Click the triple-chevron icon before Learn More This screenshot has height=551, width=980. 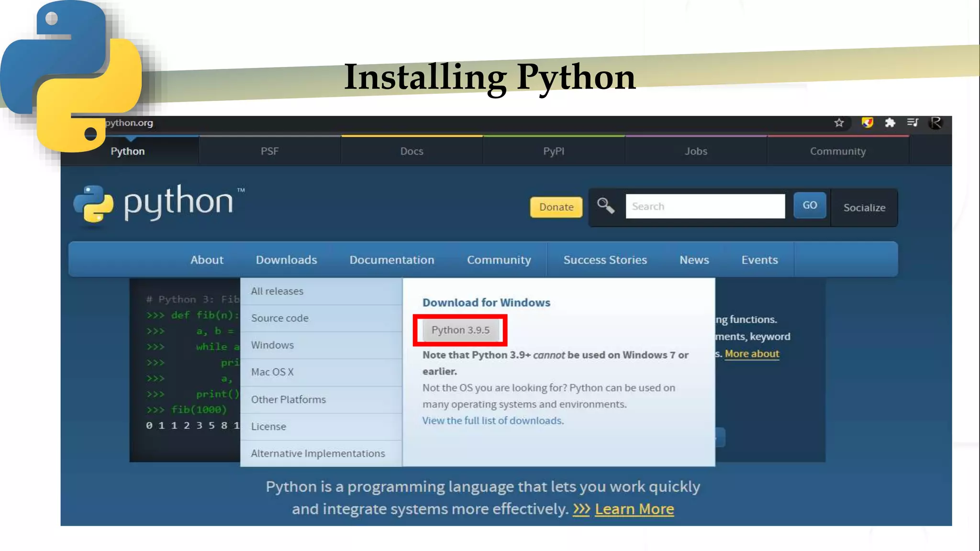point(581,509)
